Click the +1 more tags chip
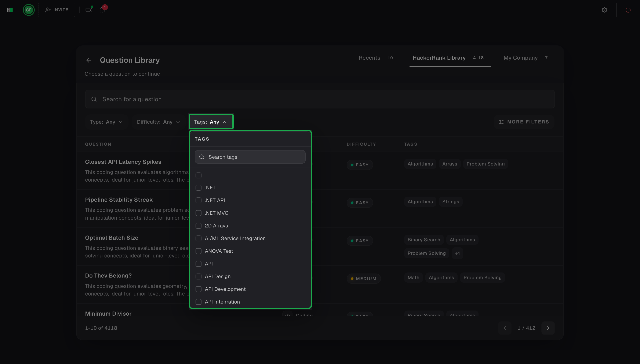Viewport: 640px width, 364px height. [457, 253]
